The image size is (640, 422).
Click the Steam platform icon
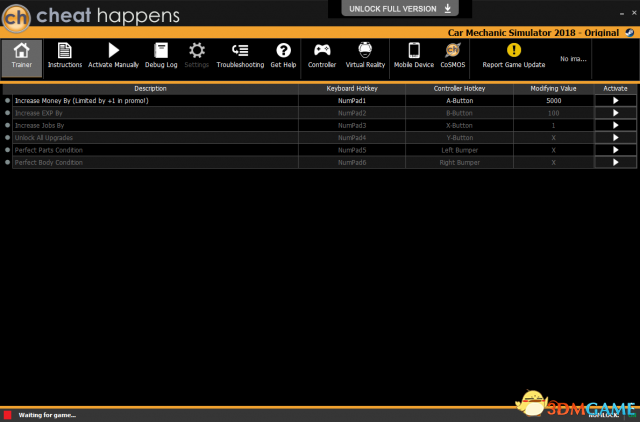630,33
